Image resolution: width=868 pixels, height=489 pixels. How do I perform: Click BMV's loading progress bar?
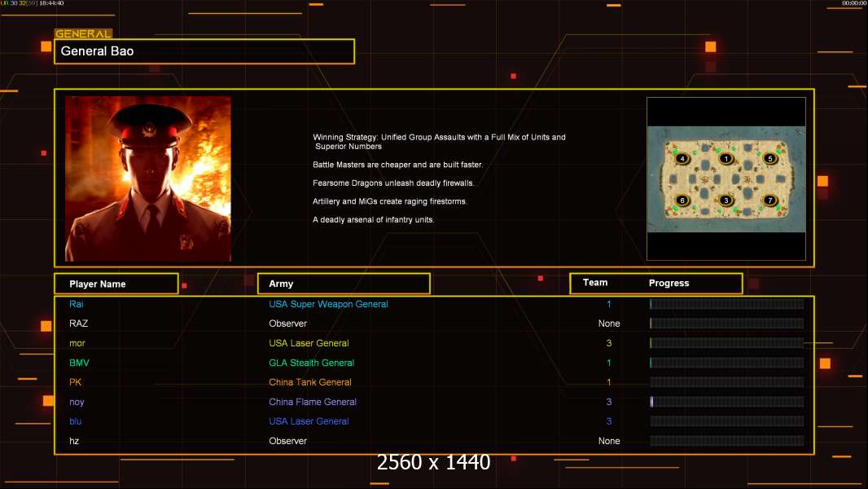(x=727, y=363)
